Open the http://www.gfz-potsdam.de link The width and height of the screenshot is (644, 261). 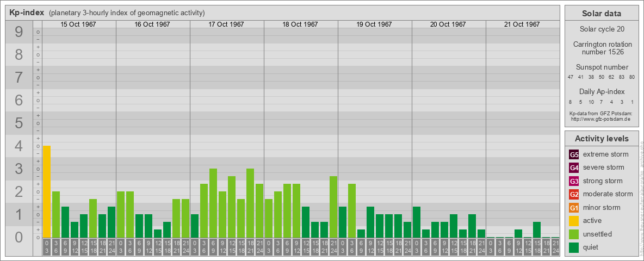pyautogui.click(x=601, y=119)
